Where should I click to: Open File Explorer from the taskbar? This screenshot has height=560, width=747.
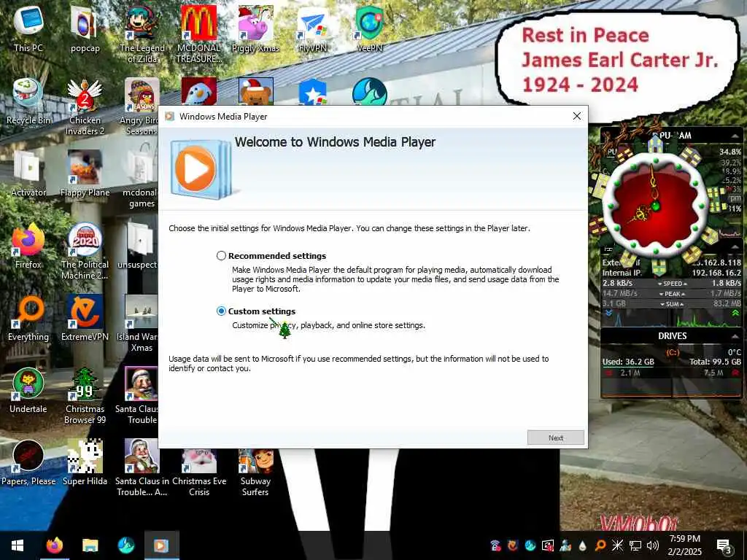(90, 545)
